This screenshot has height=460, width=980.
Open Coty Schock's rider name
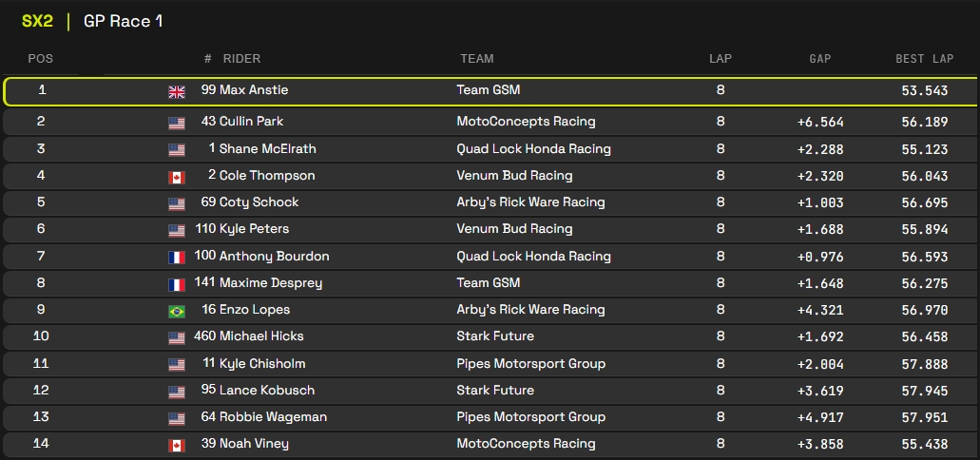[259, 202]
